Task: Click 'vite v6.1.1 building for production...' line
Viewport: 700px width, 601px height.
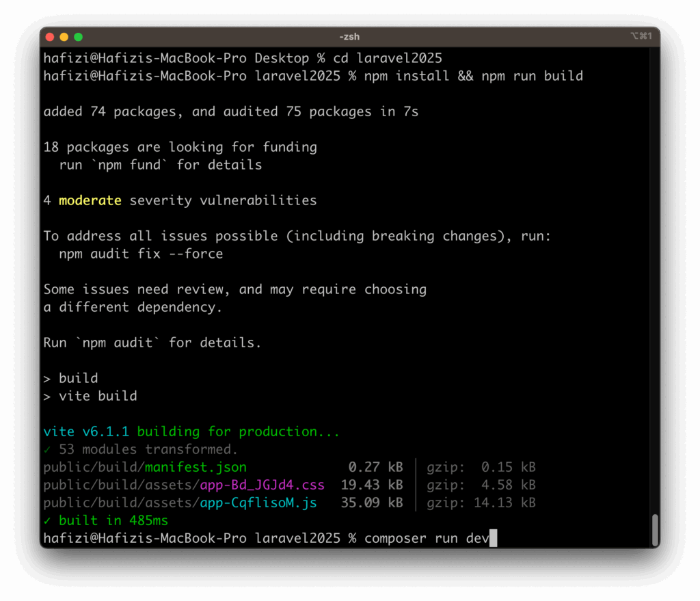Action: click(191, 431)
